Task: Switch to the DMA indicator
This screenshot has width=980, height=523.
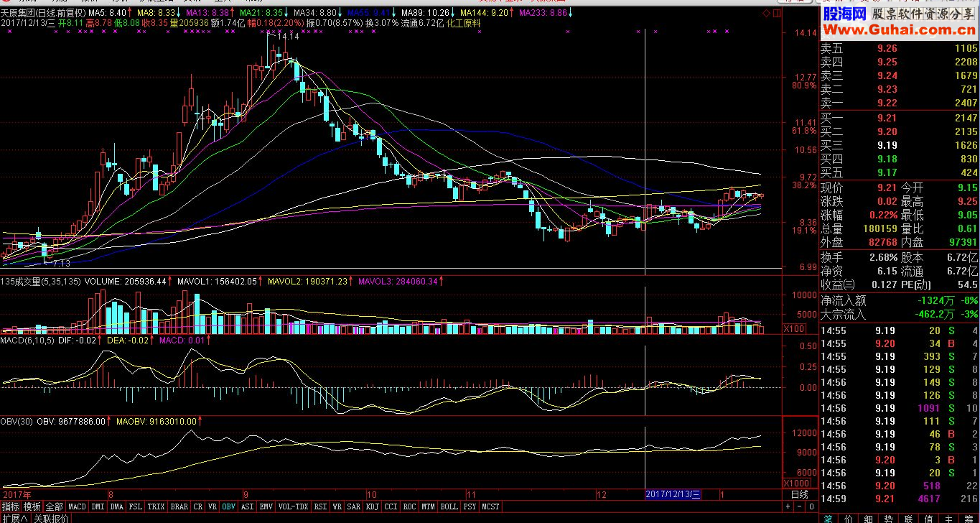Action: point(117,506)
